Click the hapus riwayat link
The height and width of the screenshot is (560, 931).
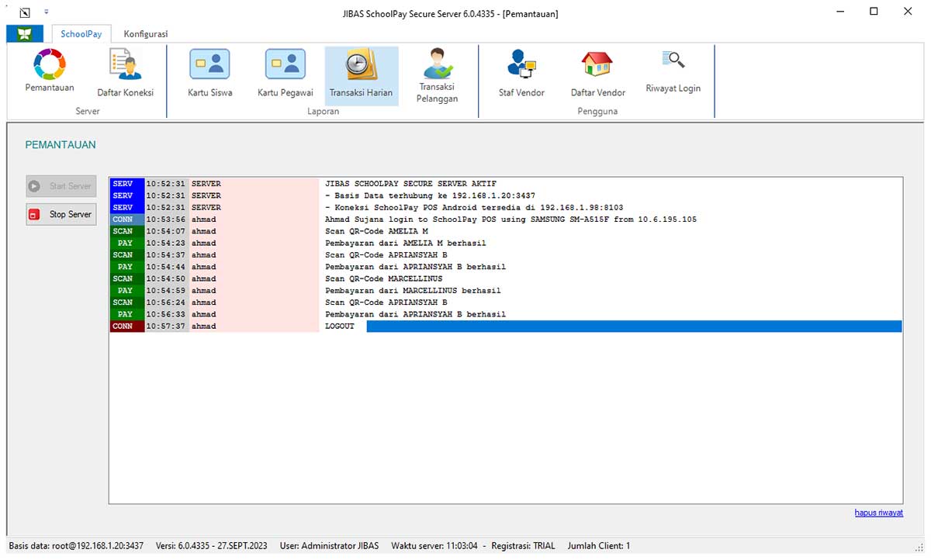coord(878,513)
